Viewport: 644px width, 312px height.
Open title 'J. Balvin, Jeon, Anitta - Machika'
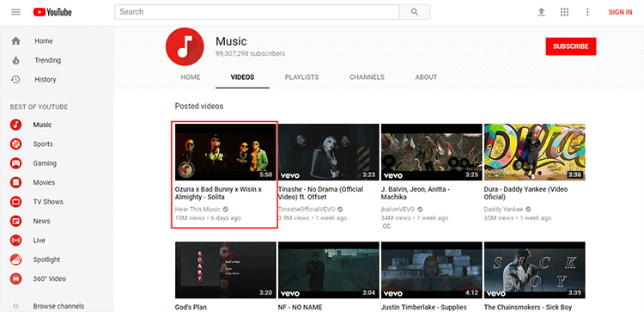(x=416, y=193)
